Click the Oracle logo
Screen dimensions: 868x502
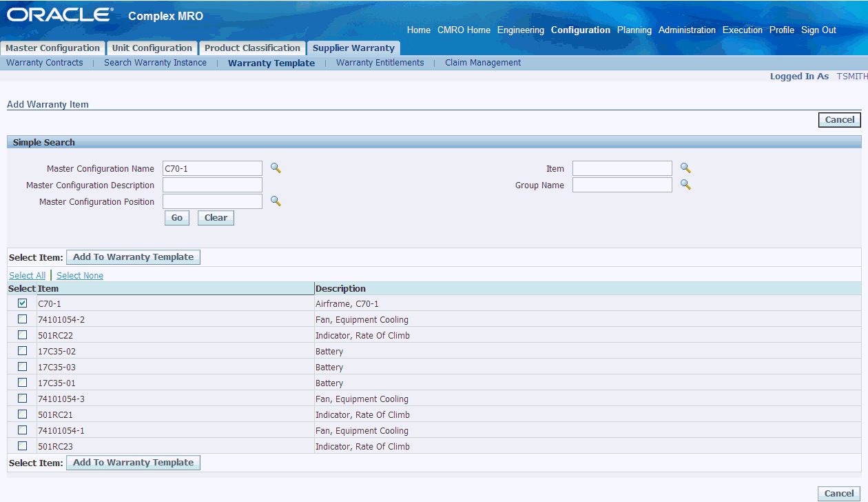(x=60, y=14)
